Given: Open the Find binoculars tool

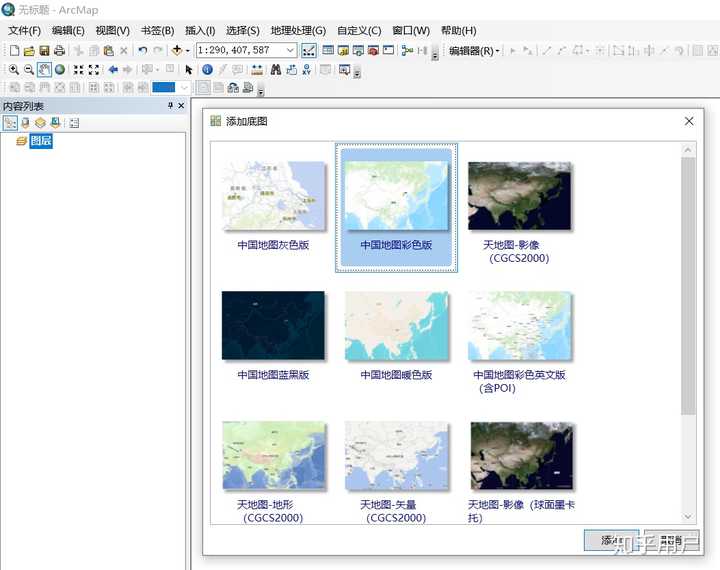Looking at the screenshot, I should (x=276, y=70).
